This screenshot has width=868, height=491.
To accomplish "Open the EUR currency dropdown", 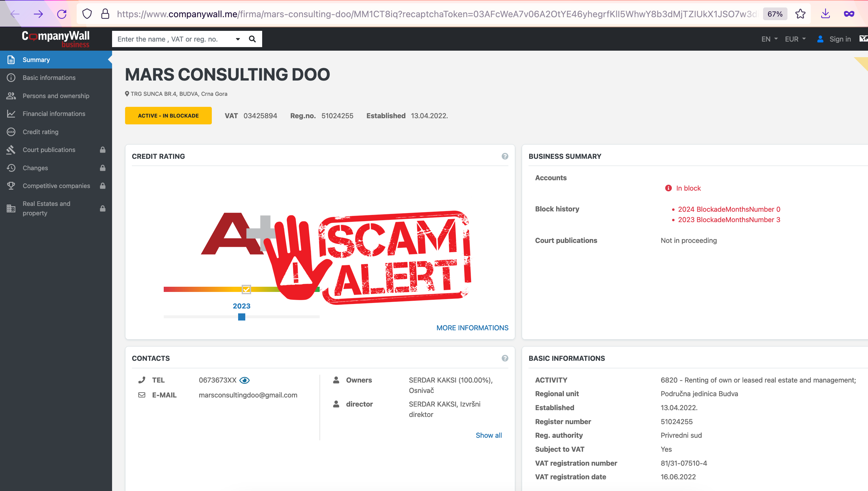I will click(x=795, y=39).
